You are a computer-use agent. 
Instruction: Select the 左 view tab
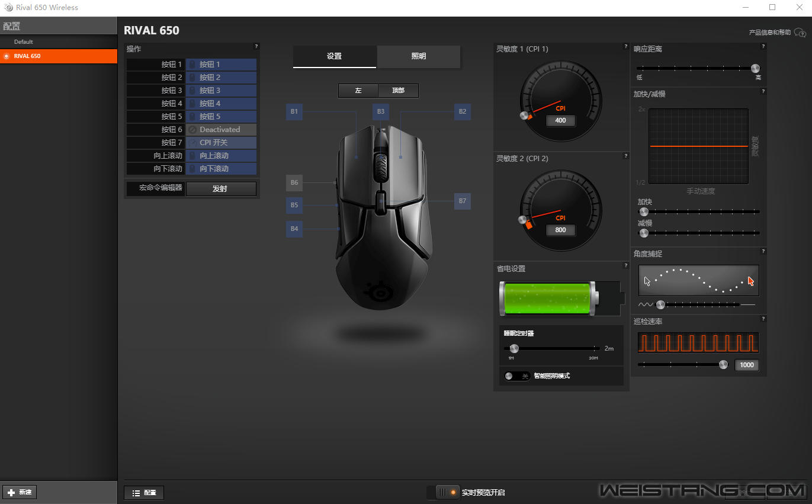click(358, 91)
